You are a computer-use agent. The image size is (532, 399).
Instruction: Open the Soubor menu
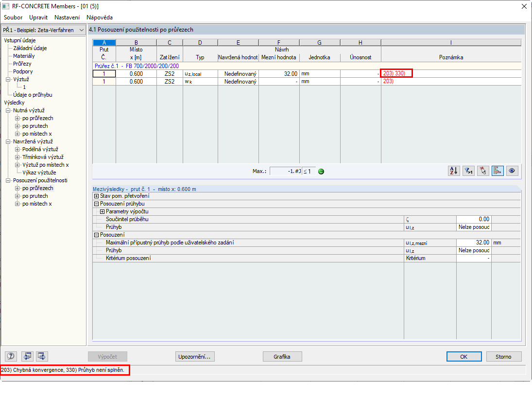point(13,17)
